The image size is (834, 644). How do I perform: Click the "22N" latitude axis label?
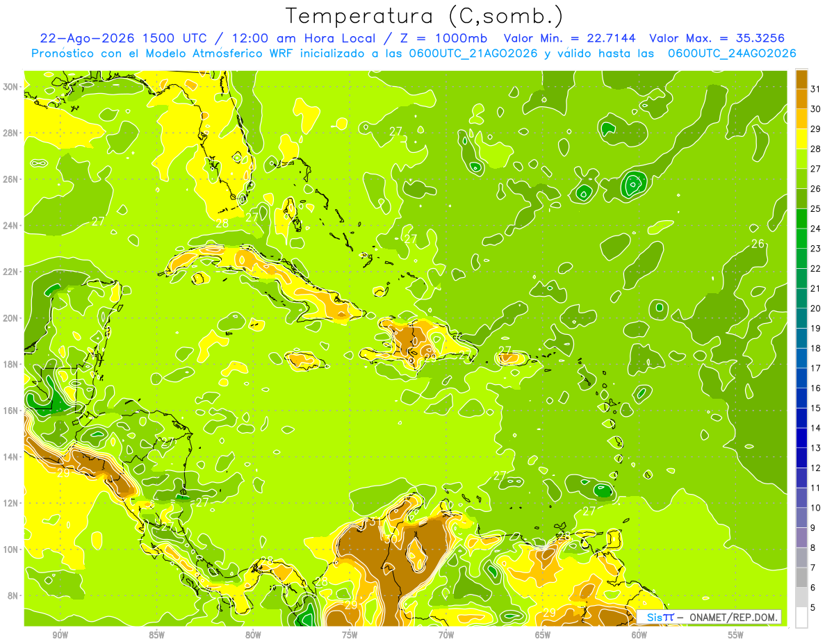pyautogui.click(x=10, y=272)
